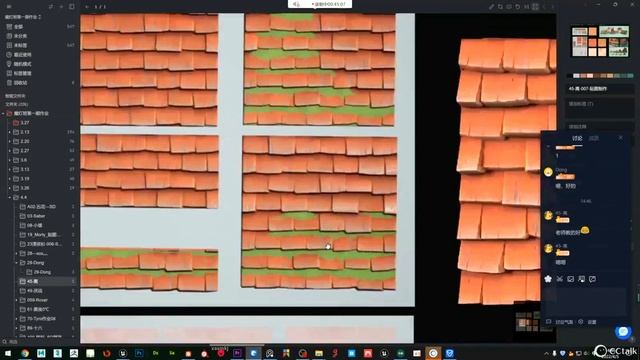Expand the 2.20 folder
The height and width of the screenshot is (360, 640).
(10, 141)
